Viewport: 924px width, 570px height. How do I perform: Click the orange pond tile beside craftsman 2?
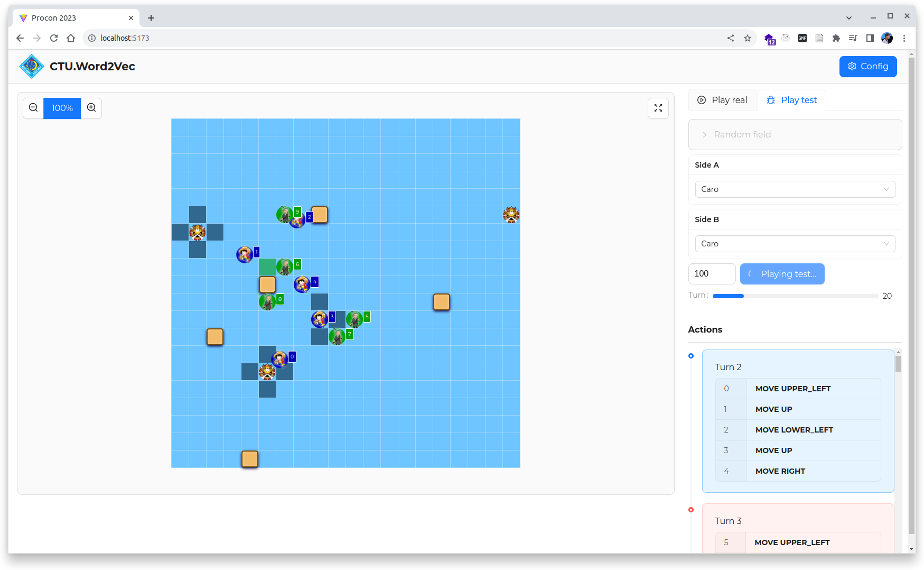point(320,215)
